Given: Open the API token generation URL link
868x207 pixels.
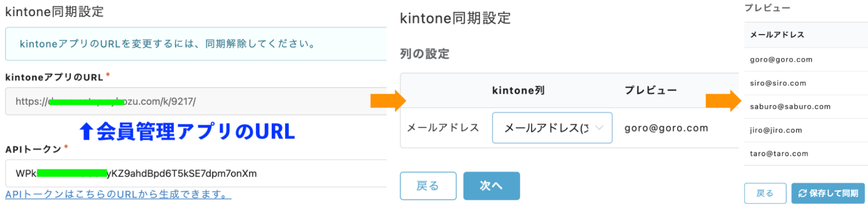Looking at the screenshot, I should [118, 194].
